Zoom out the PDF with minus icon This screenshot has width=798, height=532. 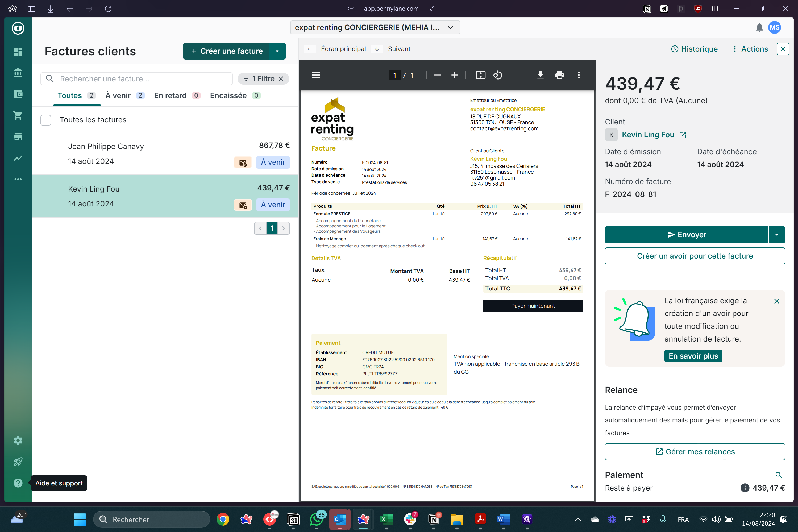(437, 75)
